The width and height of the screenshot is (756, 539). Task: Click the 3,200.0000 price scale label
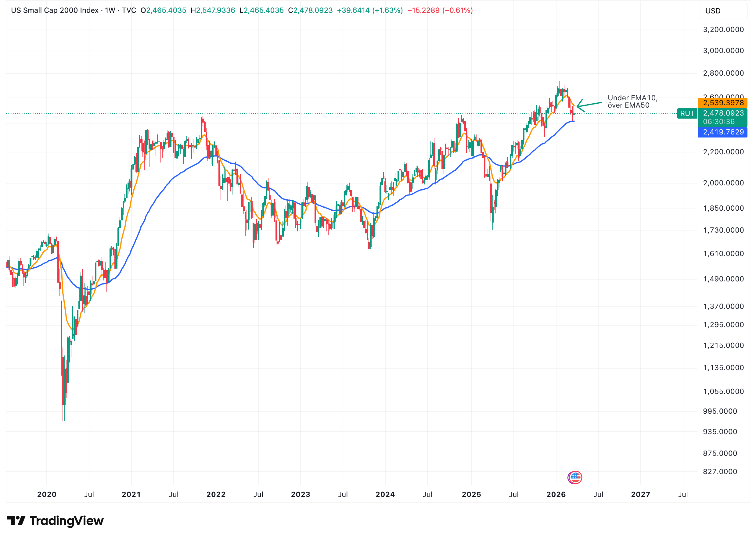pyautogui.click(x=723, y=30)
